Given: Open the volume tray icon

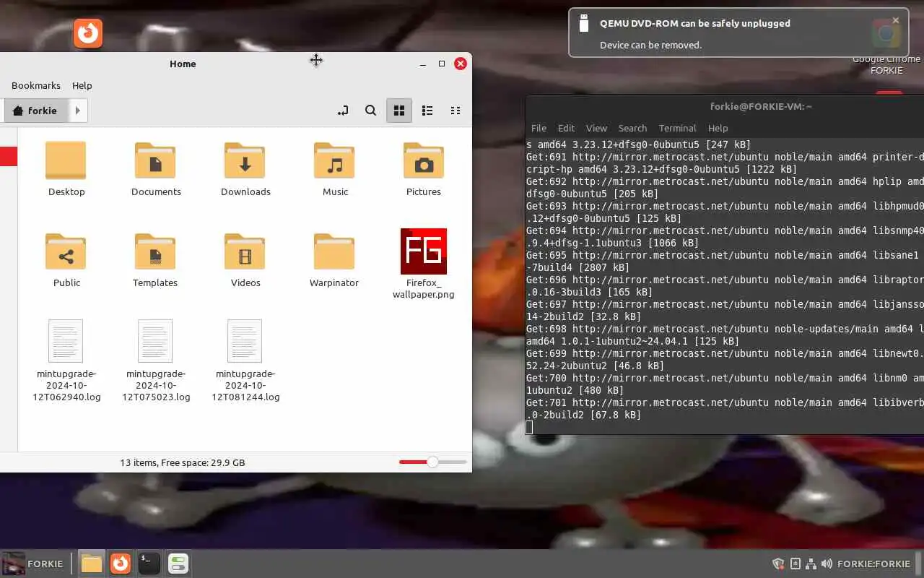Looking at the screenshot, I should point(827,564).
